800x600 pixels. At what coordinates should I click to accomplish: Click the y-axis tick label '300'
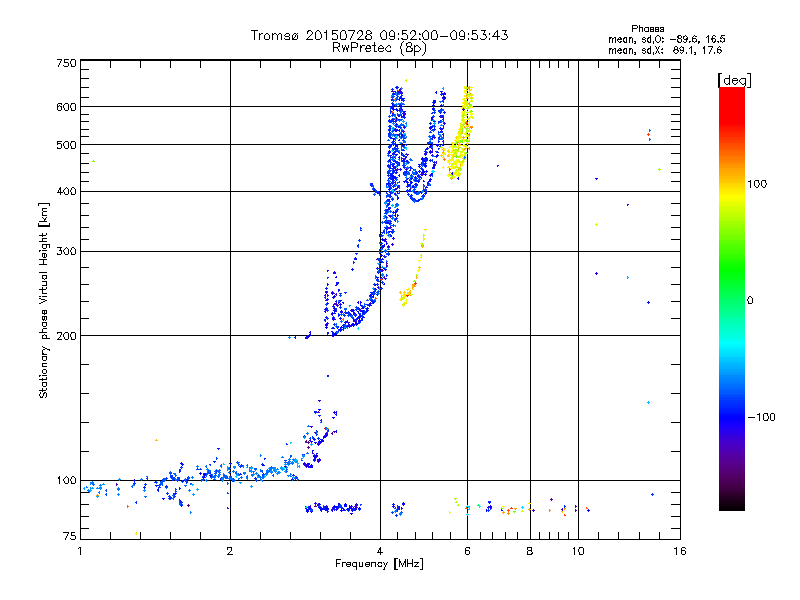coord(66,251)
